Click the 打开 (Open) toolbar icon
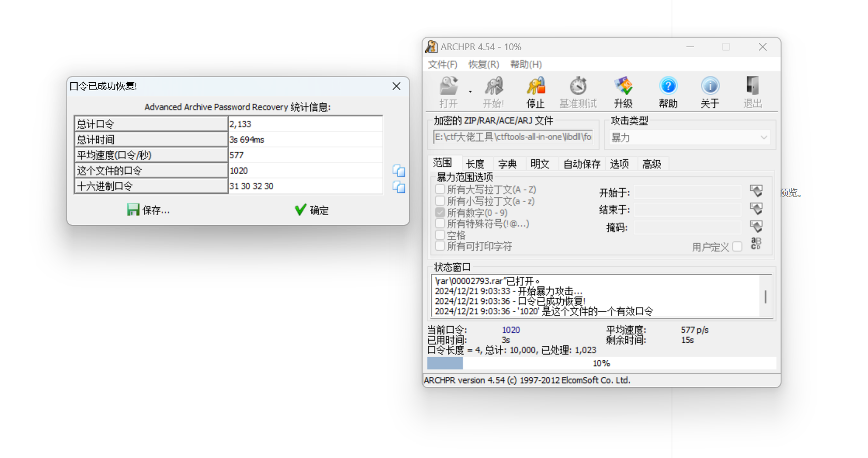Screen dimensions: 868x458 (x=448, y=92)
